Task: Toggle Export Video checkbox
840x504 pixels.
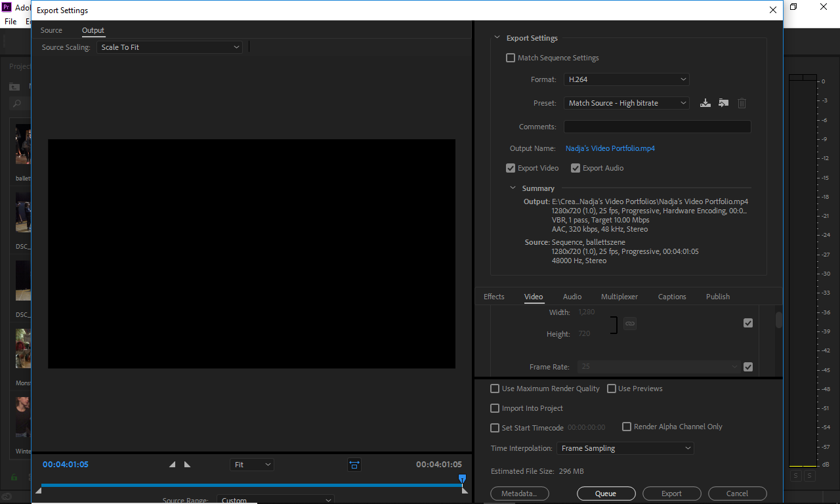Action: 511,168
